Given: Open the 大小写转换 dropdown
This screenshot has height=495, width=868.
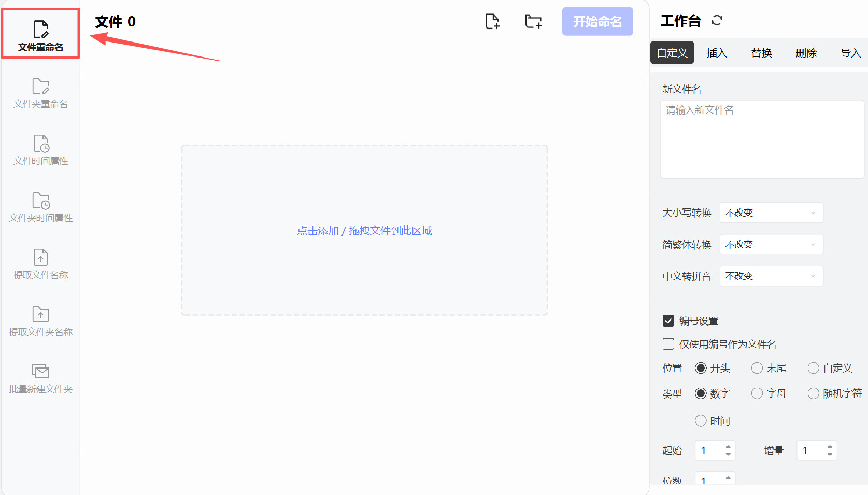Looking at the screenshot, I should pyautogui.click(x=771, y=213).
